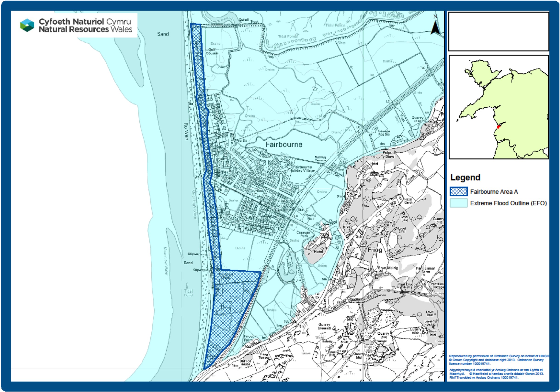Click the Ro Wen label along the beach

pos(186,131)
